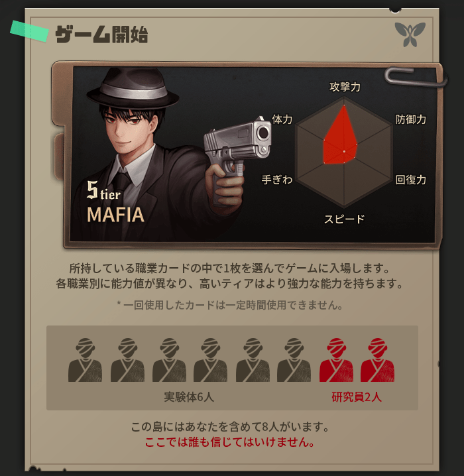464x476 pixels.
Task: Click the 5 tier MAFIA title text
Action: [x=115, y=202]
